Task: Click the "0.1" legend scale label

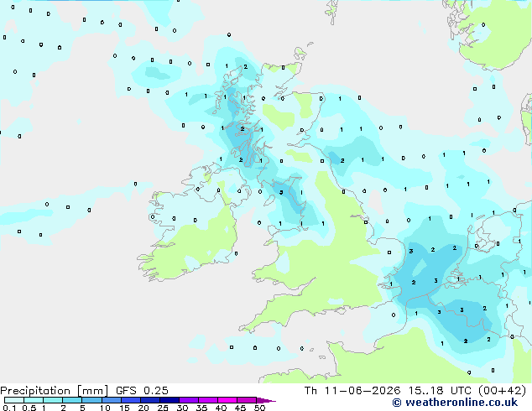Action: (9, 408)
